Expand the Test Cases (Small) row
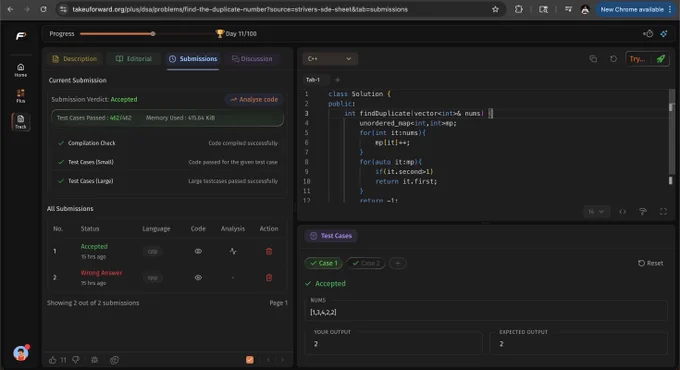680x370 pixels. [x=167, y=162]
